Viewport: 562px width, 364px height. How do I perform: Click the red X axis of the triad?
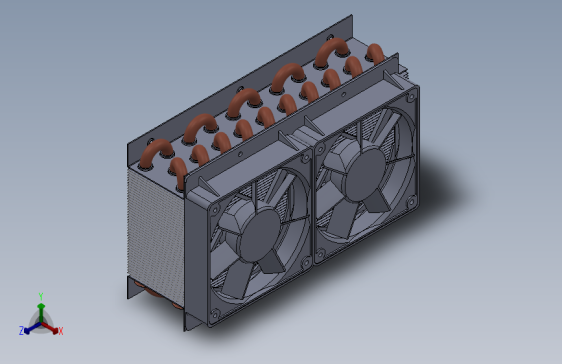[x=51, y=327]
